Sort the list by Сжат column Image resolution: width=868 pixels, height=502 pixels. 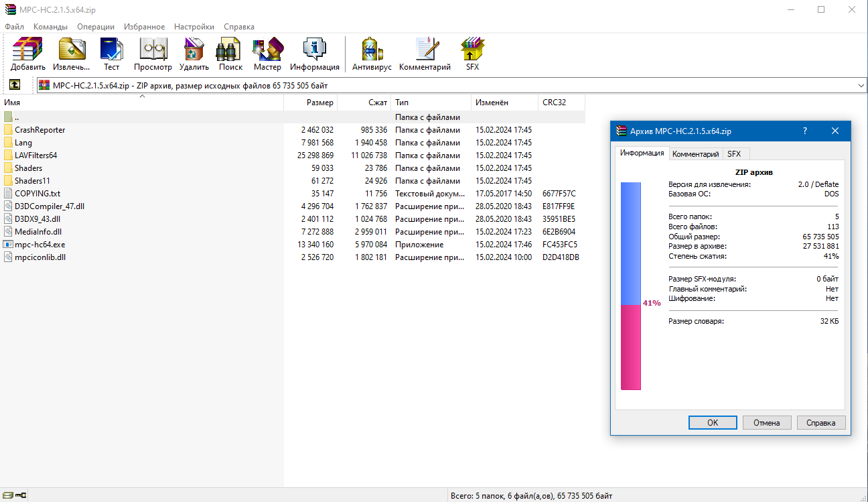tap(364, 103)
